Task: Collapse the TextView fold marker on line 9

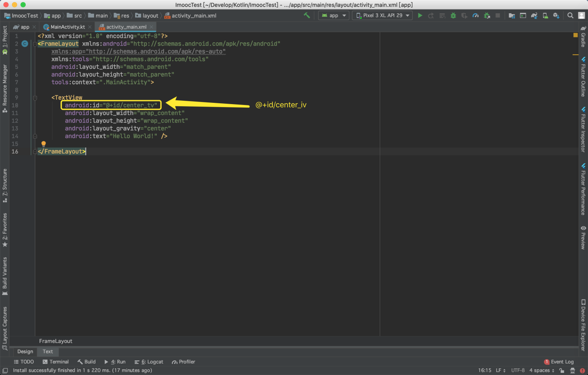Action: [x=35, y=97]
